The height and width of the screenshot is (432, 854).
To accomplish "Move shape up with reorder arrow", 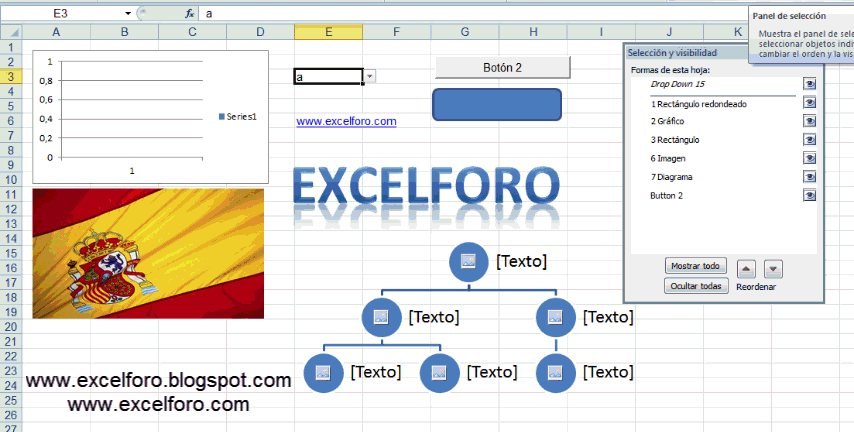I will pyautogui.click(x=746, y=269).
